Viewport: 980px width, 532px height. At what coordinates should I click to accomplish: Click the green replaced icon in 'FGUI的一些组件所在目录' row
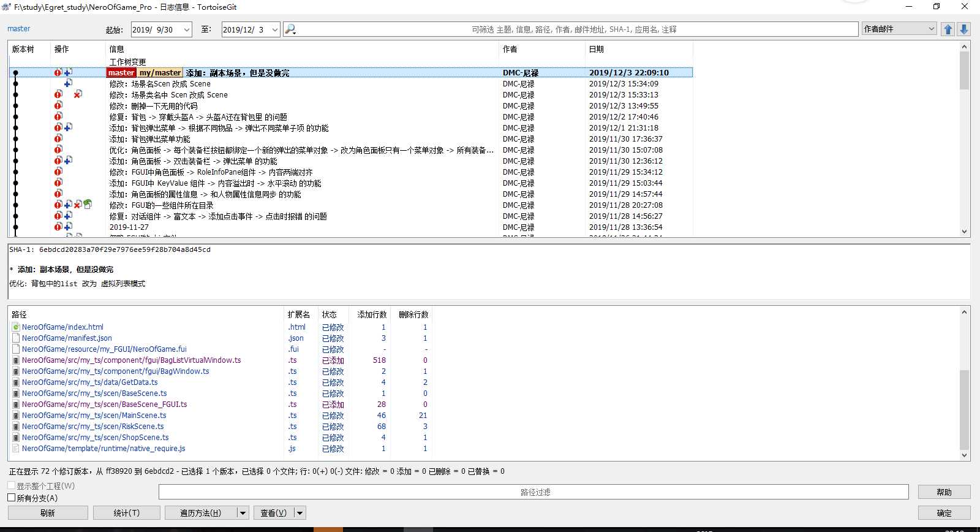pos(88,205)
